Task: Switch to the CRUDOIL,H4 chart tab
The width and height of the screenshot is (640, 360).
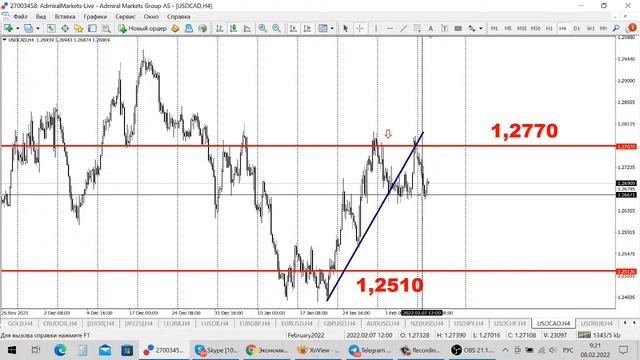Action: tap(60, 323)
